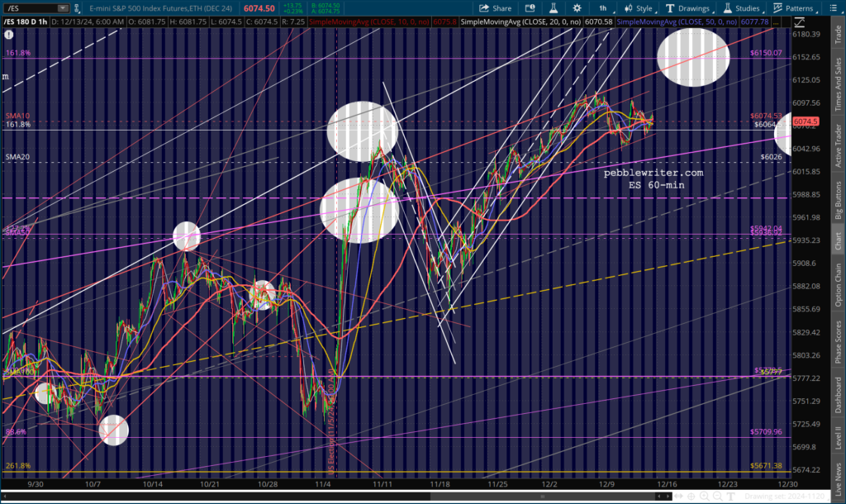
Task: Click the $5709.96 level label
Action: point(766,431)
